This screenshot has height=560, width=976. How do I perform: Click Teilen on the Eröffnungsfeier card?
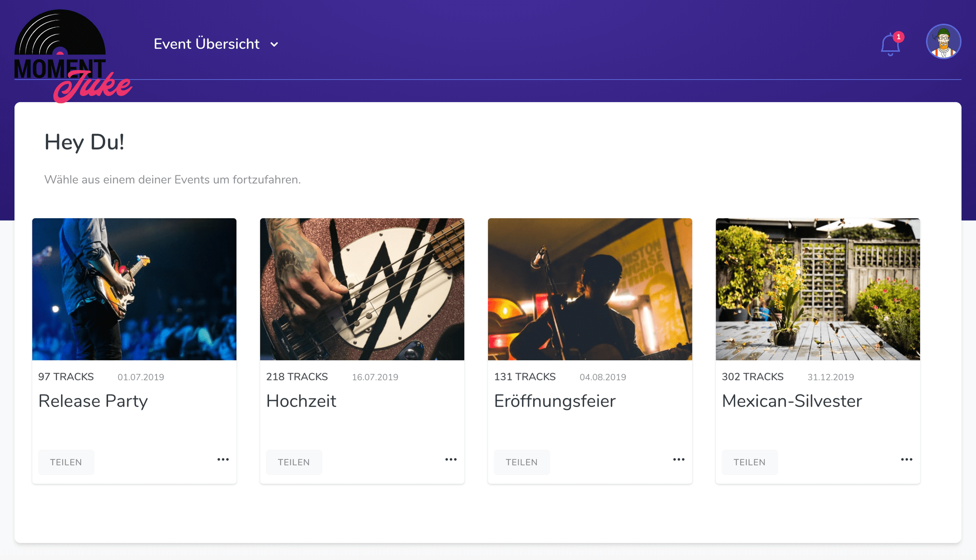[x=522, y=462]
